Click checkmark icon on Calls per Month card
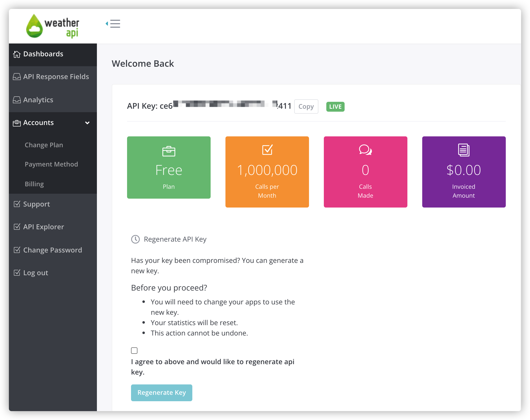 pyautogui.click(x=267, y=150)
